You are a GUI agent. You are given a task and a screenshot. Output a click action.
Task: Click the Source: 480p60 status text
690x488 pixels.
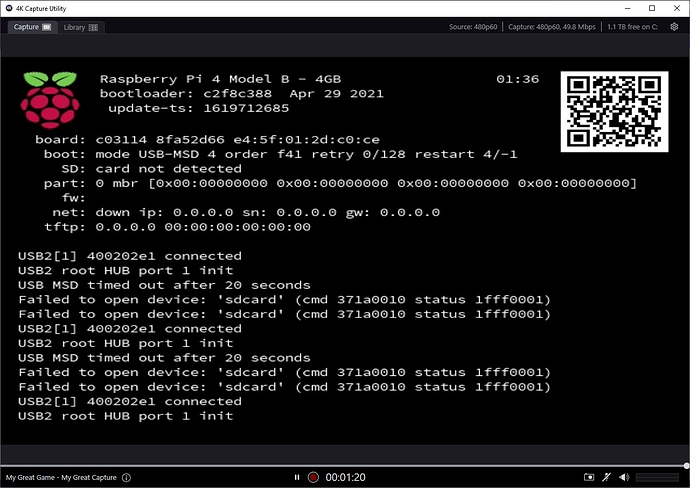click(x=473, y=27)
